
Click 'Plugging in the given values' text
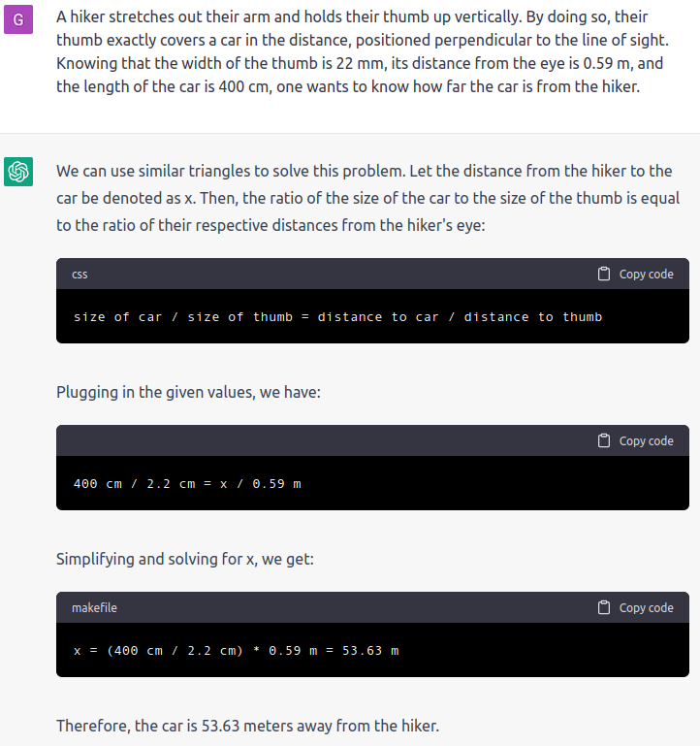(x=188, y=392)
